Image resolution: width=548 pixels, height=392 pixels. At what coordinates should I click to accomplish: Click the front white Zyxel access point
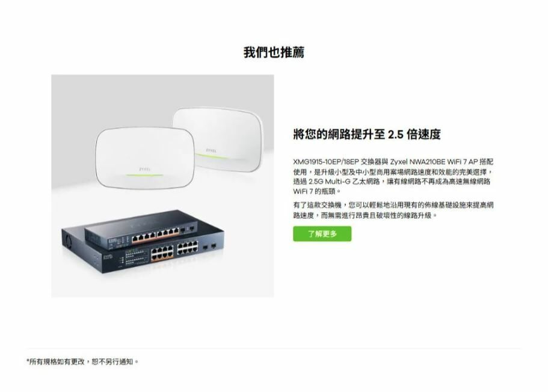pyautogui.click(x=145, y=158)
